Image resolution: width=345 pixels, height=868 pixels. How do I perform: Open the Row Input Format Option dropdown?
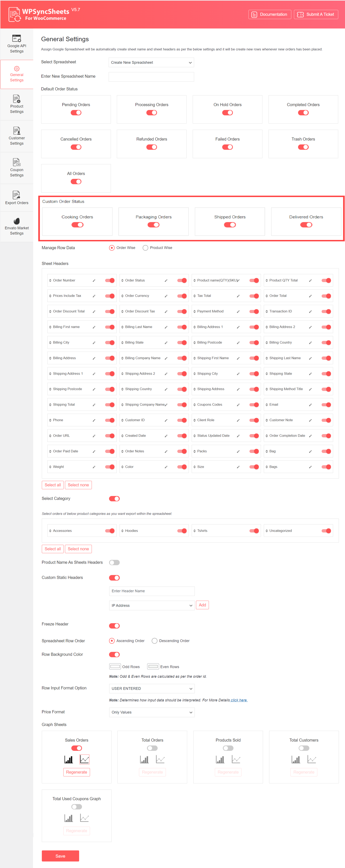(152, 688)
